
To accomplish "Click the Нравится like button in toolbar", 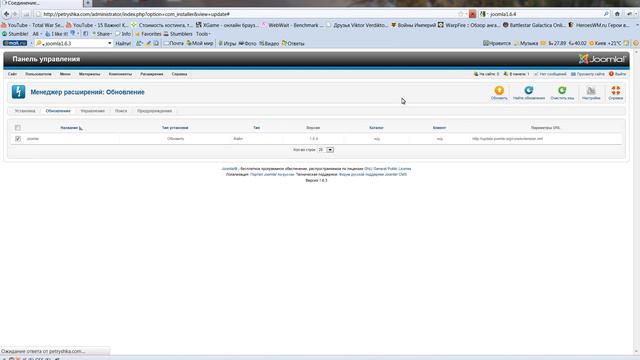I will point(497,43).
